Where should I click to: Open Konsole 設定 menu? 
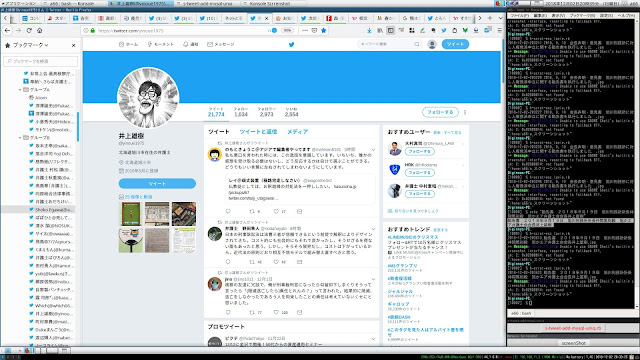(x=606, y=16)
